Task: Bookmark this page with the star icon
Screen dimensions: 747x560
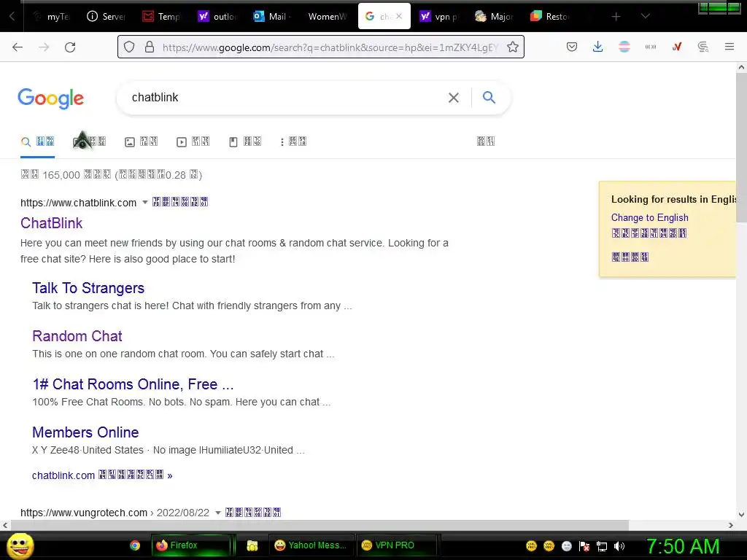Action: coord(513,47)
